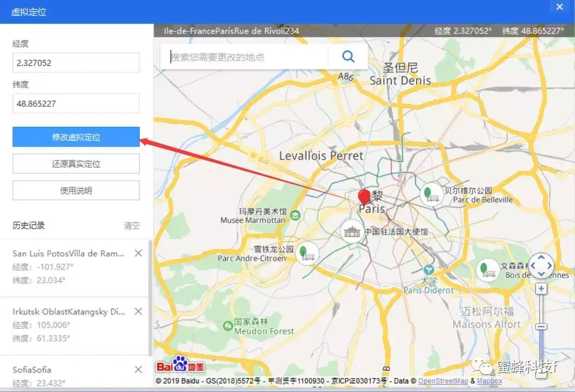This screenshot has height=392, width=575.
Task: Zoom in with the plus button
Action: [x=541, y=289]
